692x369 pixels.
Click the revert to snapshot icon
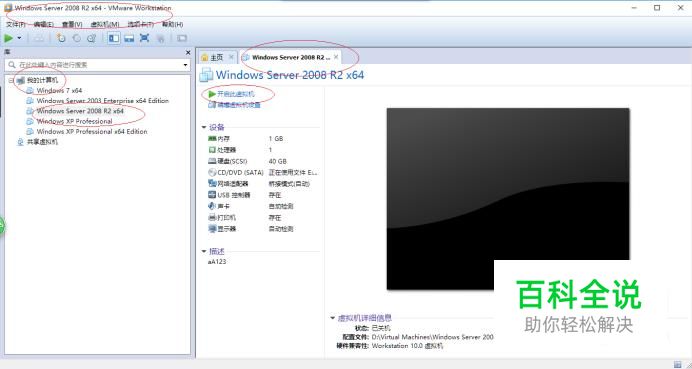76,38
